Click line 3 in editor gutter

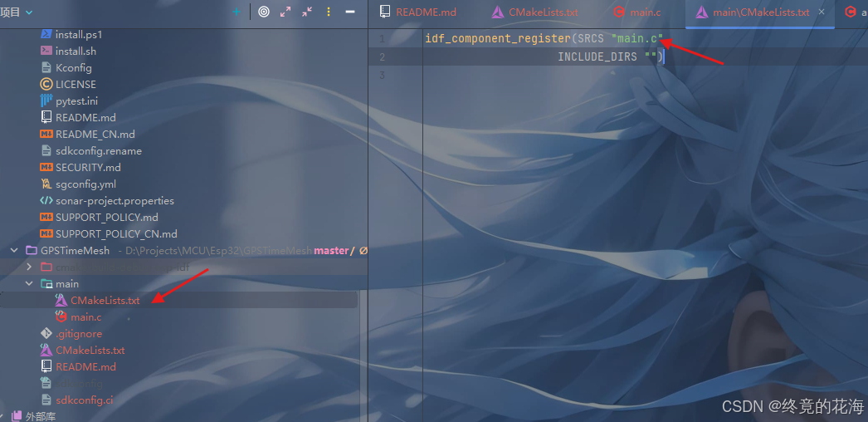click(382, 75)
